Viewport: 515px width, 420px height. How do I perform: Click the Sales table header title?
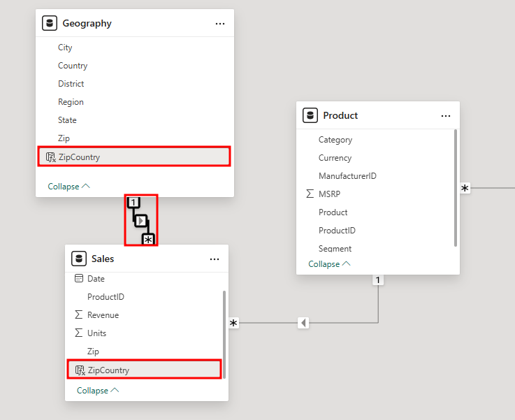(x=103, y=259)
